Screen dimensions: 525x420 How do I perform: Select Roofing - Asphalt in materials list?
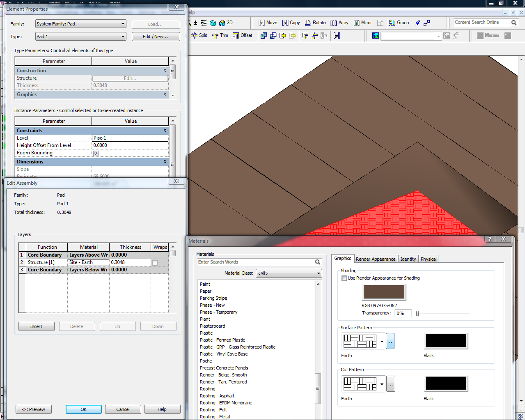coord(217,396)
